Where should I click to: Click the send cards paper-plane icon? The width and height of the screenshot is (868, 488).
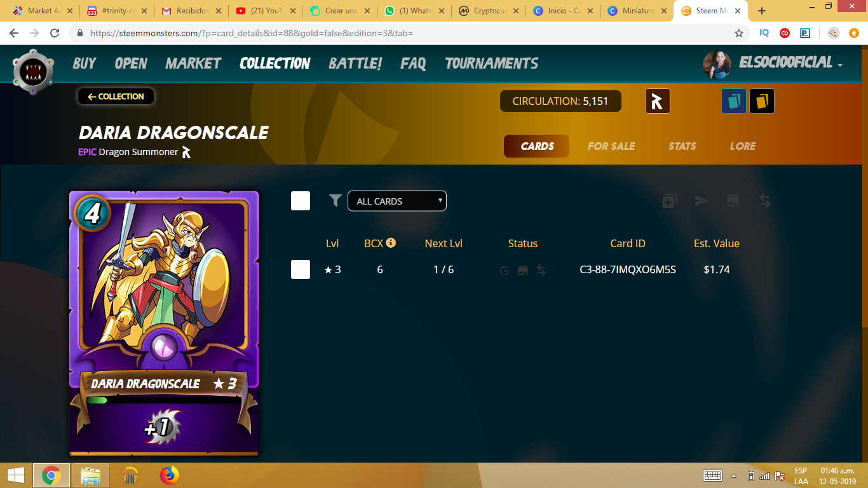[x=701, y=201]
